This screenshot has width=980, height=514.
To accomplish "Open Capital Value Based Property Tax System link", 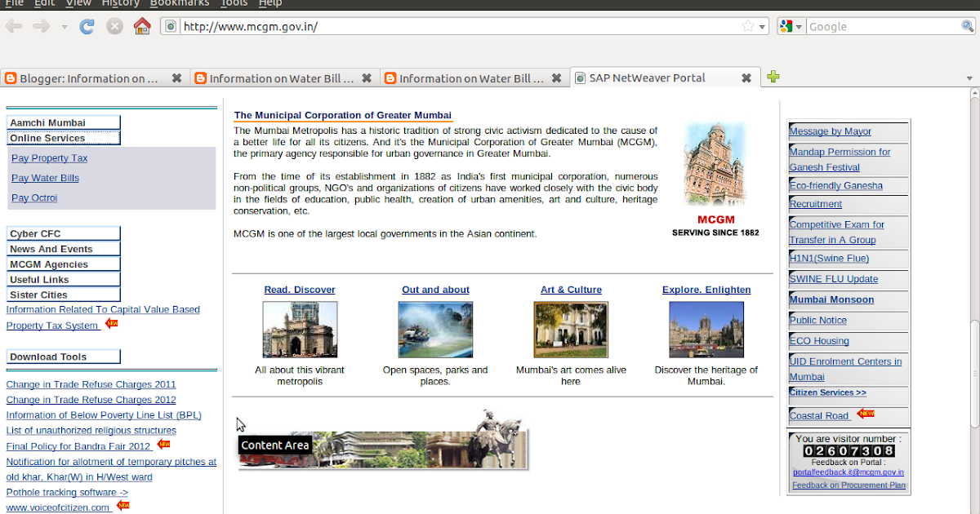I will (x=103, y=317).
